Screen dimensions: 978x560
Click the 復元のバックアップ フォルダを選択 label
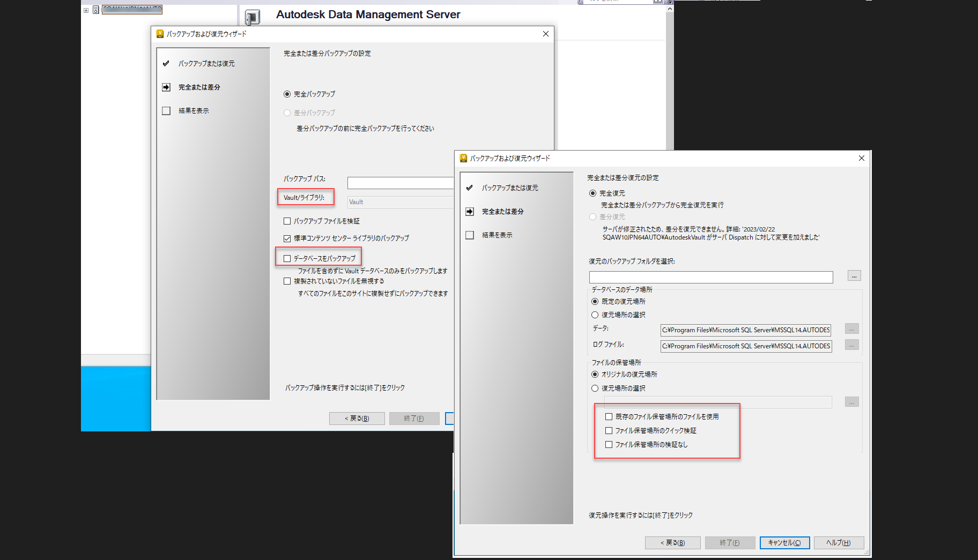[632, 261]
